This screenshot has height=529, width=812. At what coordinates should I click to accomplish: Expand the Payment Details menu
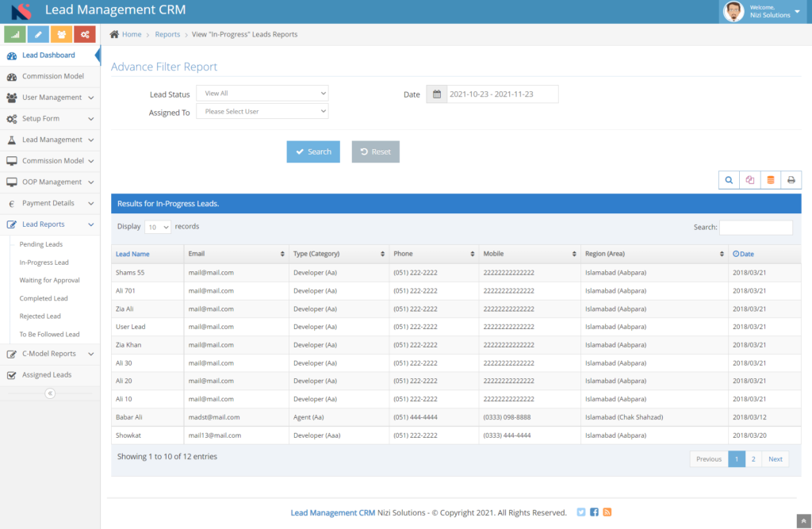tap(50, 204)
